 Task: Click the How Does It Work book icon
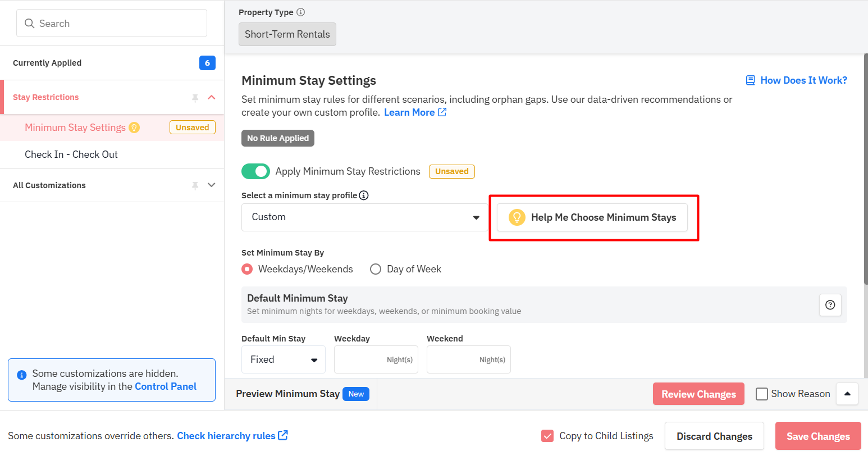(x=750, y=80)
